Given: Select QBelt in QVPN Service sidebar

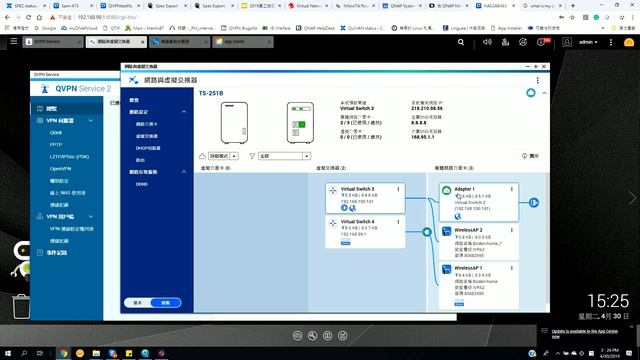Looking at the screenshot, I should click(x=56, y=133).
